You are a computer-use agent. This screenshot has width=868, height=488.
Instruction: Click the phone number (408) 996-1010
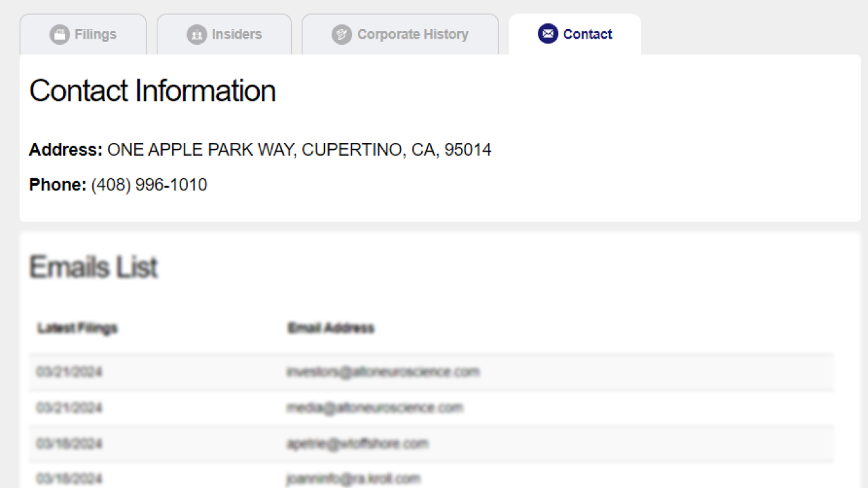[x=149, y=185]
